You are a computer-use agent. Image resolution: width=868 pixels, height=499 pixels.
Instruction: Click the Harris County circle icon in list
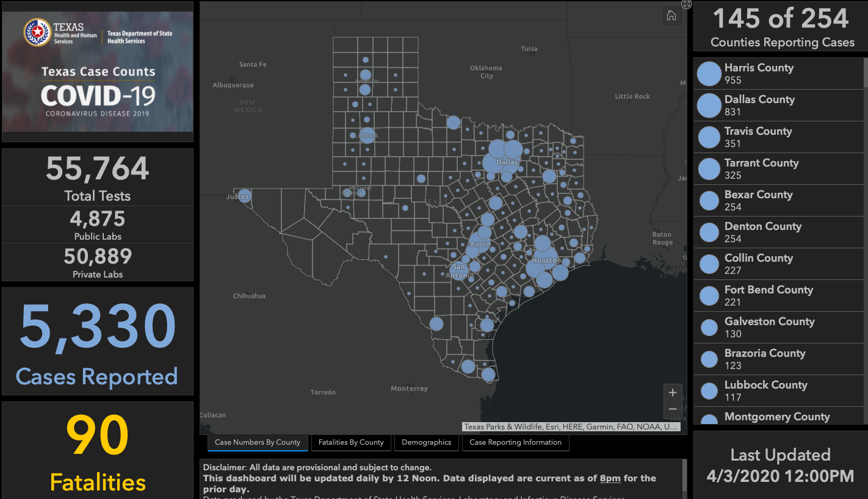(709, 74)
